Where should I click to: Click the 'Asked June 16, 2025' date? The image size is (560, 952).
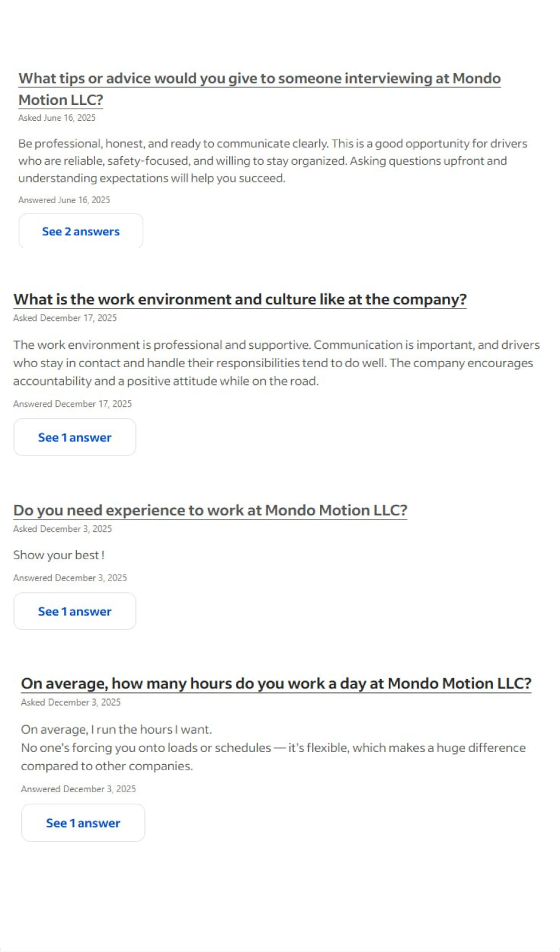pos(57,118)
